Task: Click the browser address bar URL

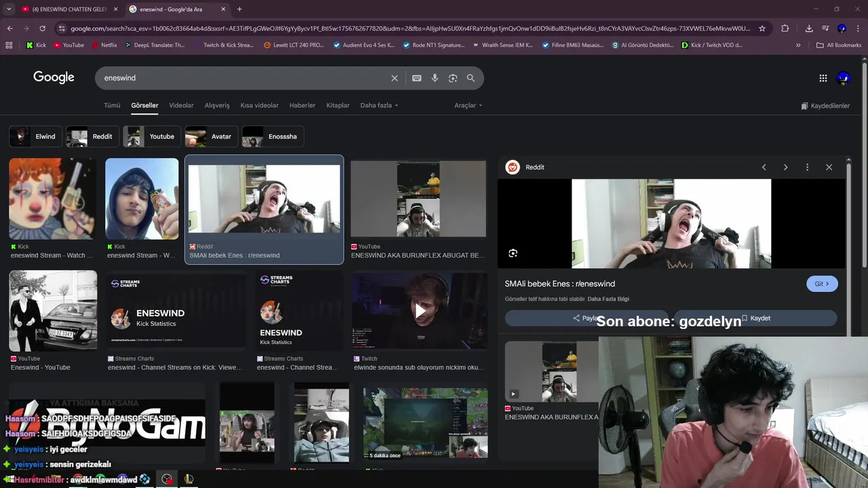Action: 410,28
